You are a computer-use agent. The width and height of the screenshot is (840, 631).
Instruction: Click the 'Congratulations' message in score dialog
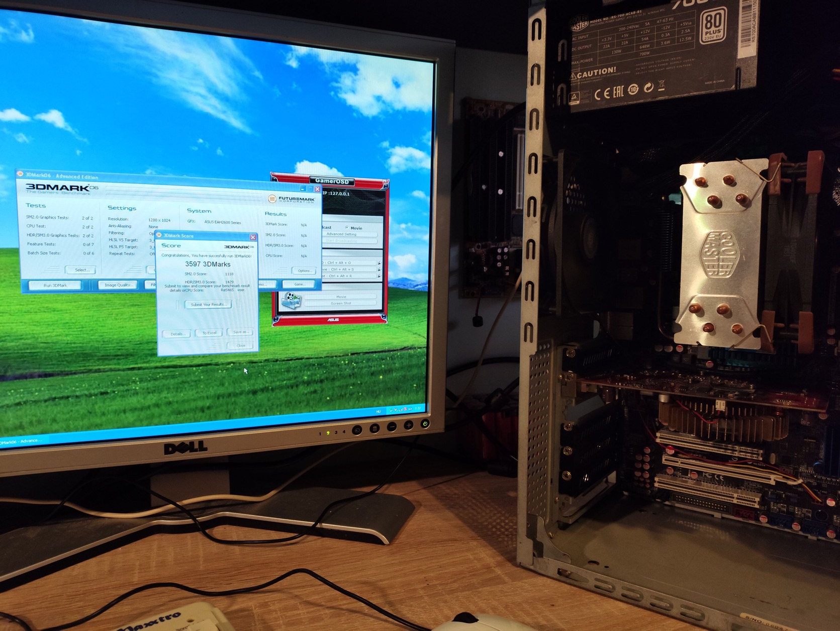click(x=206, y=255)
